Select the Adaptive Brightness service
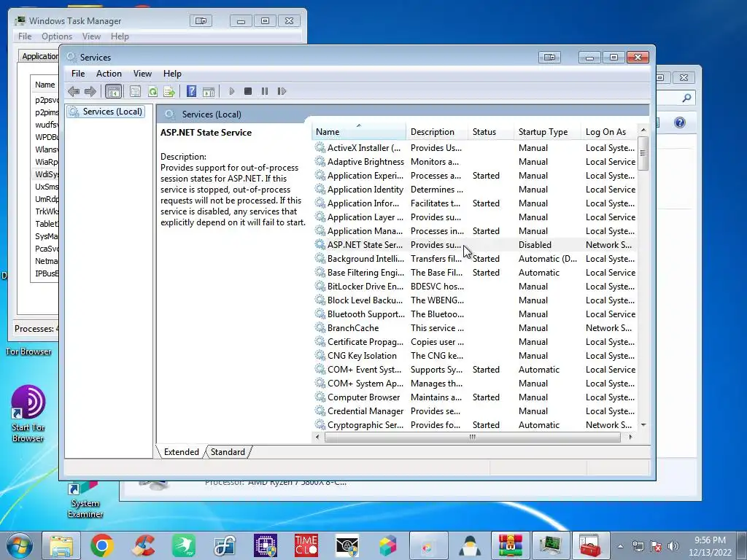This screenshot has width=747, height=560. 474,162
